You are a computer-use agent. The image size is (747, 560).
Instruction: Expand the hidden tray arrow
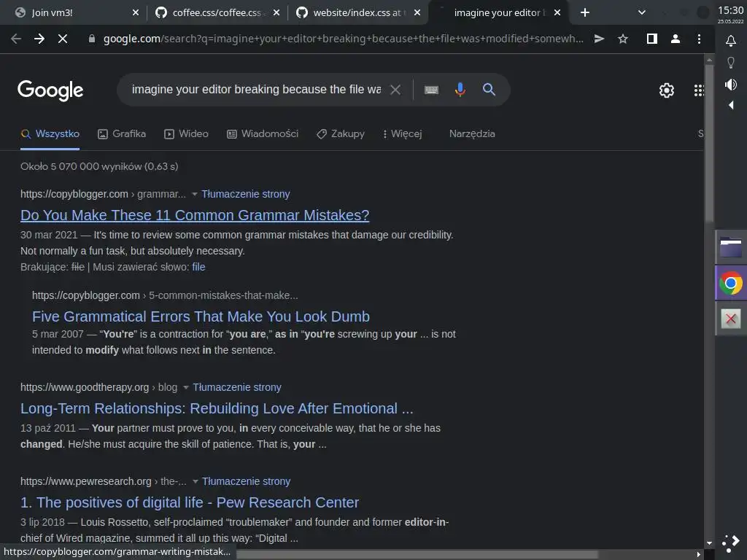coord(731,105)
